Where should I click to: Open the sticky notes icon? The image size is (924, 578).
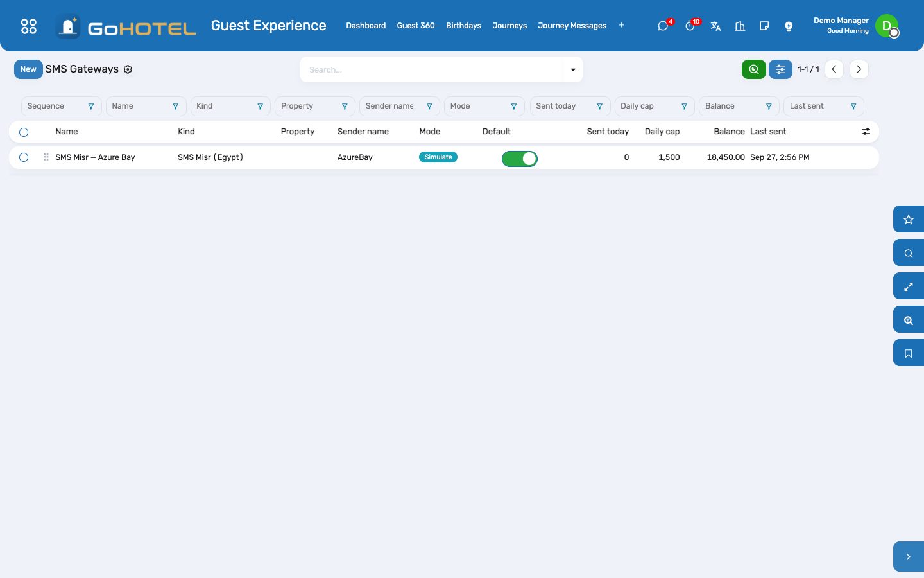point(764,26)
